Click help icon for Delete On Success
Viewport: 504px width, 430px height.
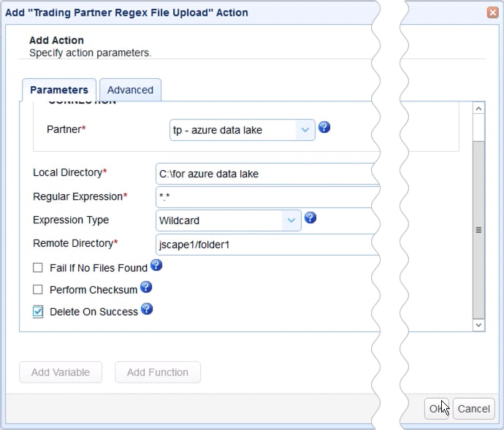point(147,309)
